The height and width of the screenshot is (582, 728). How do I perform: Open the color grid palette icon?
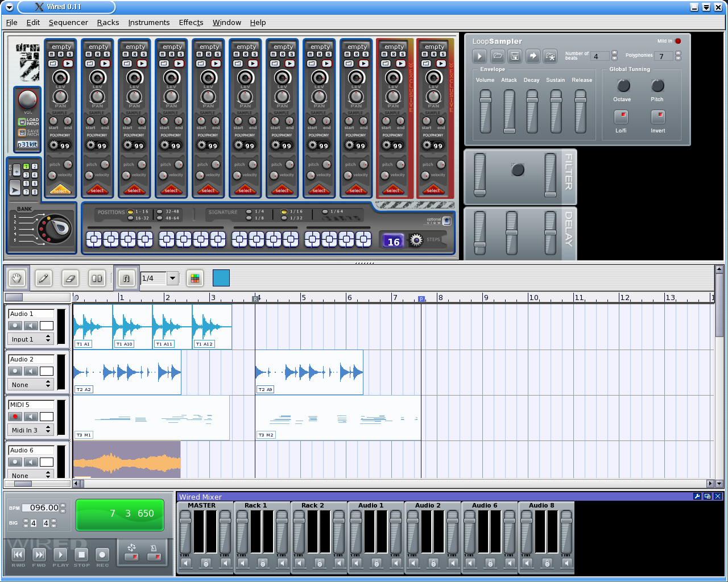point(195,278)
